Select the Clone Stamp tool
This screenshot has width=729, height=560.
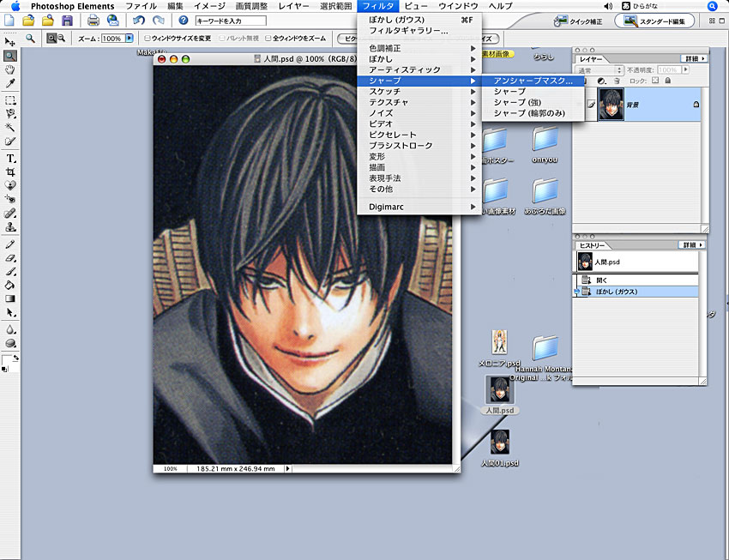9,226
